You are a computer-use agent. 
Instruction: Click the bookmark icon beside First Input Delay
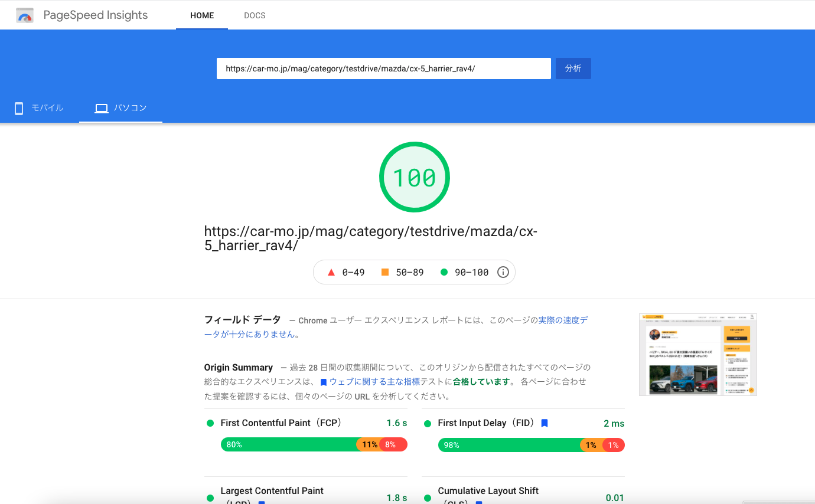point(545,423)
